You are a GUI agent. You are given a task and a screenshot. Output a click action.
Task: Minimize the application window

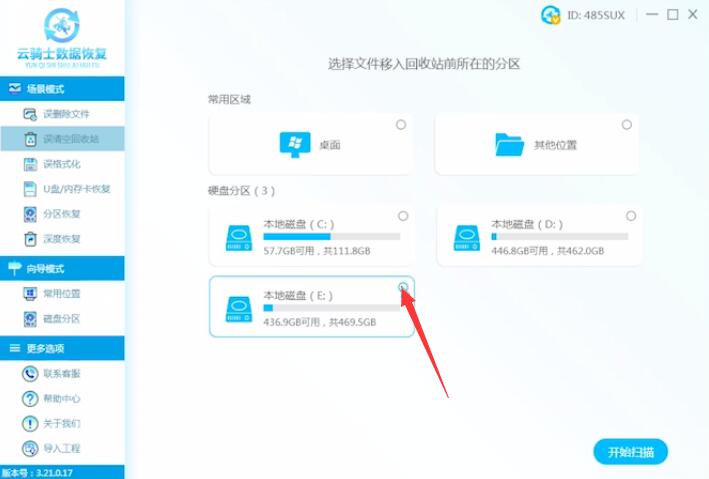coord(652,15)
